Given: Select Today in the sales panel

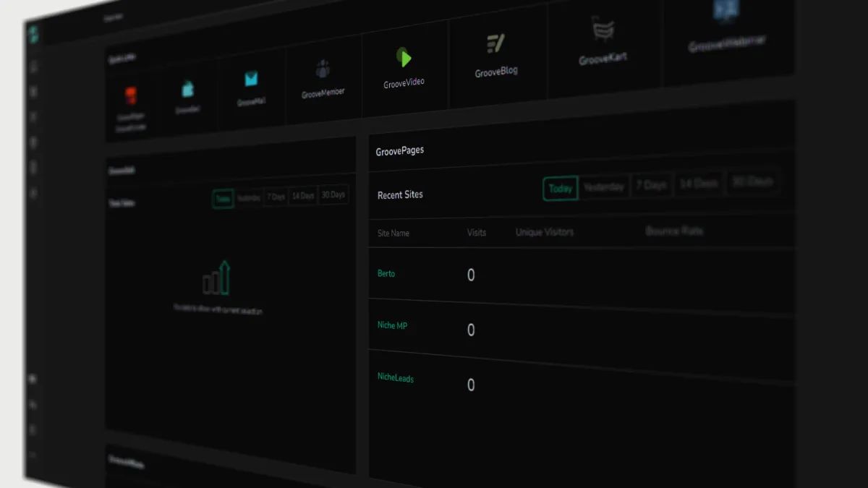Looking at the screenshot, I should (x=223, y=199).
